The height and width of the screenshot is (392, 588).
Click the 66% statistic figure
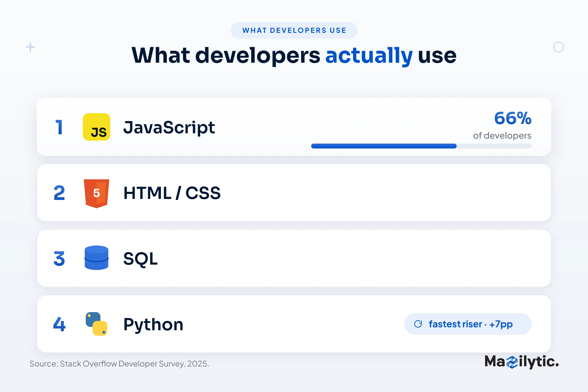[513, 118]
